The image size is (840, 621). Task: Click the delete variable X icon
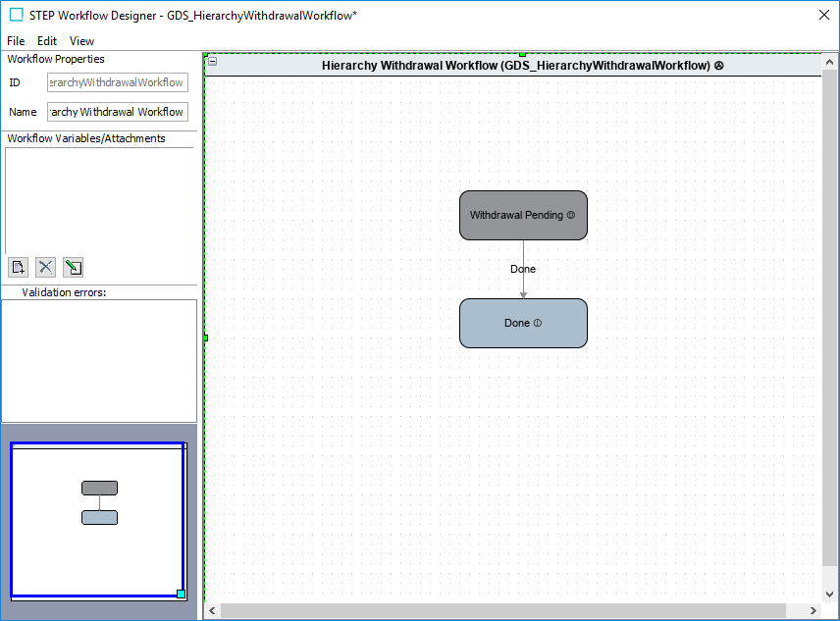pos(45,267)
